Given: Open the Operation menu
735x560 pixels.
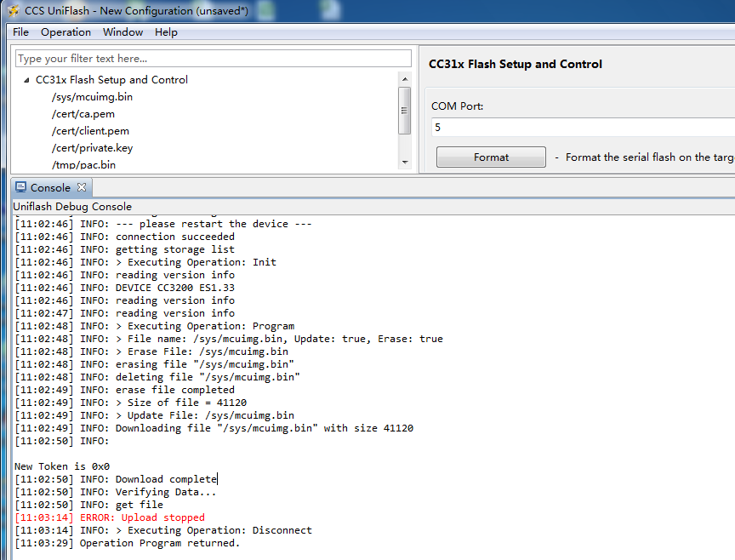Looking at the screenshot, I should tap(66, 31).
